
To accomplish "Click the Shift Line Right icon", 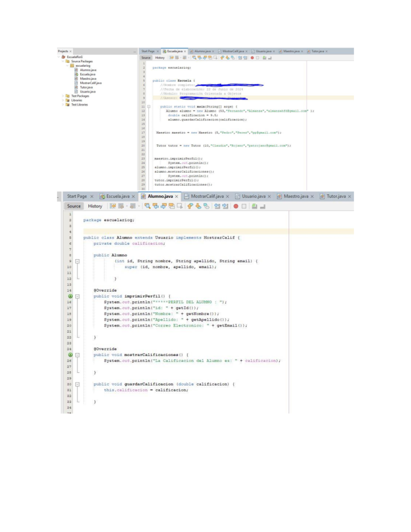I will [x=225, y=206].
